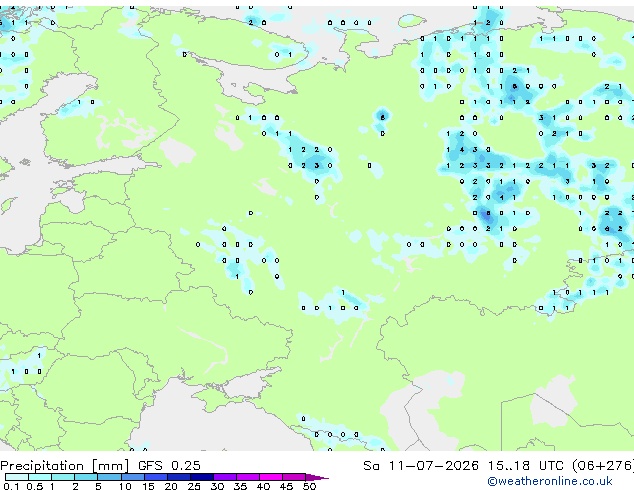Click the legend label "50"
The height and width of the screenshot is (490, 634).
click(x=309, y=486)
